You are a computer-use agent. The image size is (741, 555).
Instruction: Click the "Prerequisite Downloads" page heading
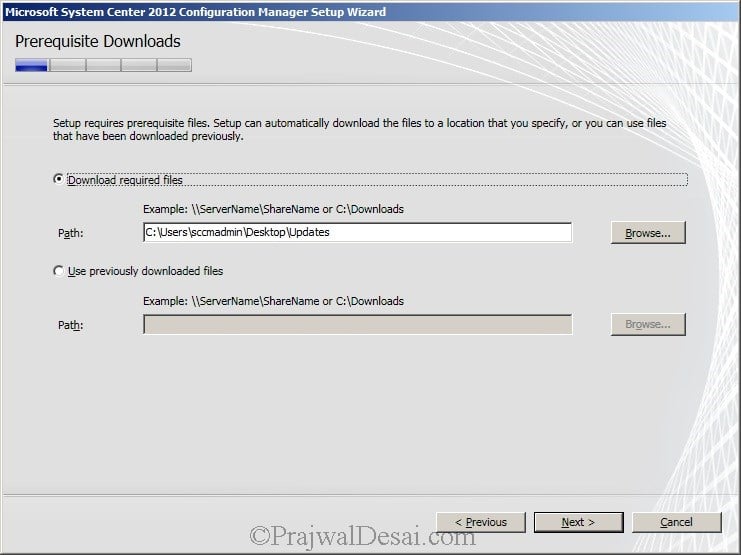98,42
